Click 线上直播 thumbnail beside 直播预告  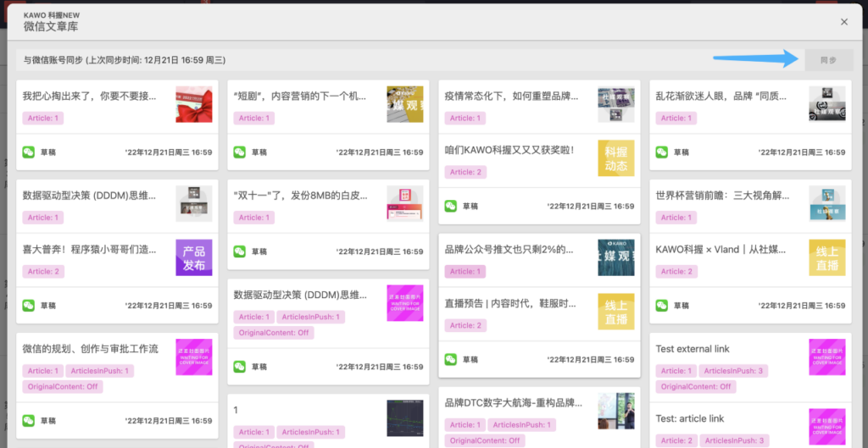tap(616, 312)
